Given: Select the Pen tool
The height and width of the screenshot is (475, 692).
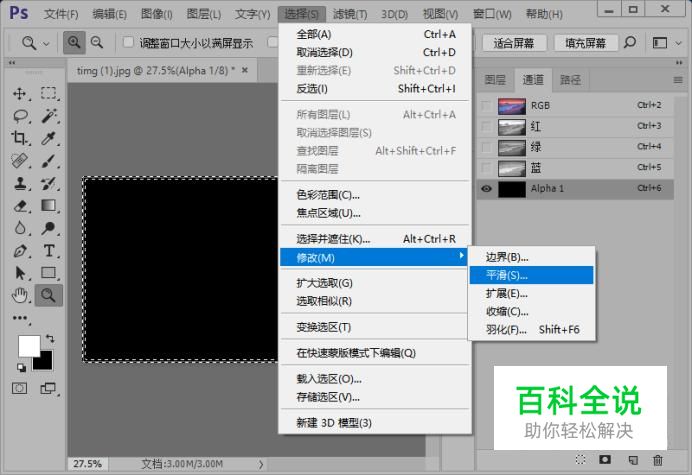Looking at the screenshot, I should coord(19,251).
